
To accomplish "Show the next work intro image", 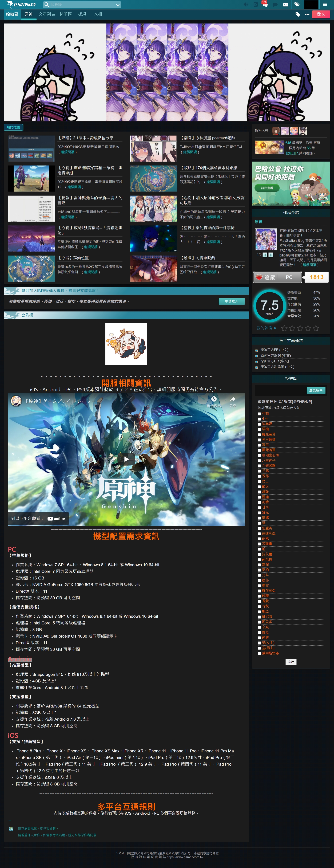I will coord(271,255).
